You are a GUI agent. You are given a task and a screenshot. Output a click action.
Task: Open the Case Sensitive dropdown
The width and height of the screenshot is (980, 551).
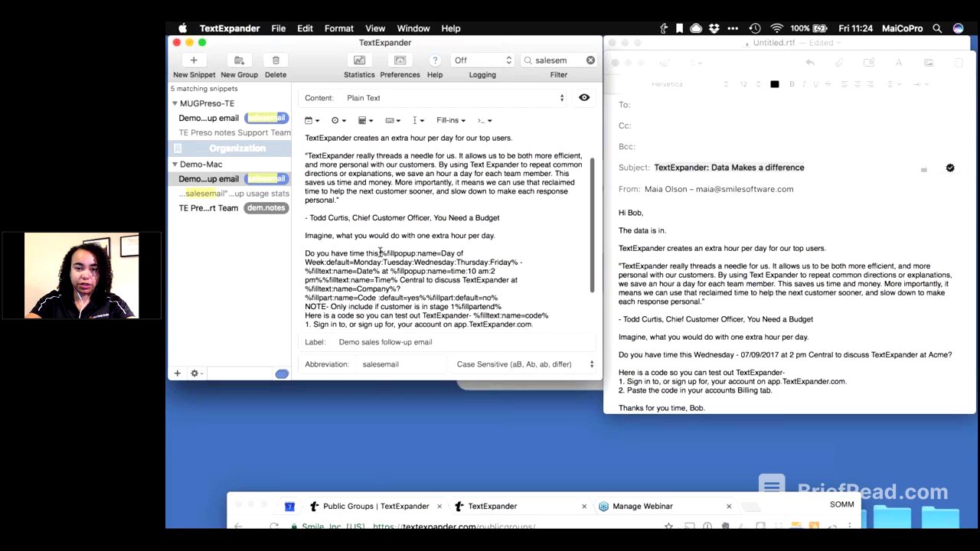point(524,364)
